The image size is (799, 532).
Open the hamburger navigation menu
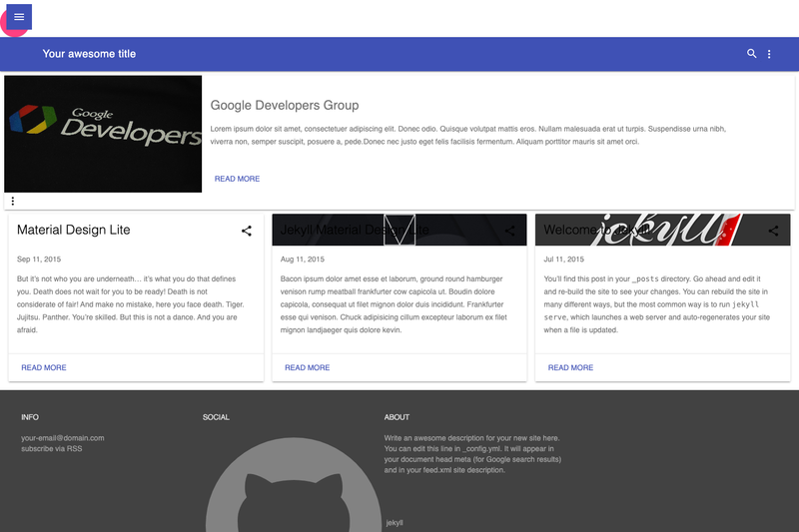[19, 17]
